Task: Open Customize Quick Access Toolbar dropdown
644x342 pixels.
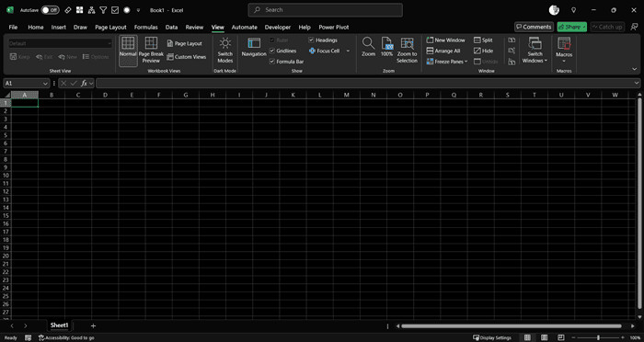Action: [x=138, y=10]
